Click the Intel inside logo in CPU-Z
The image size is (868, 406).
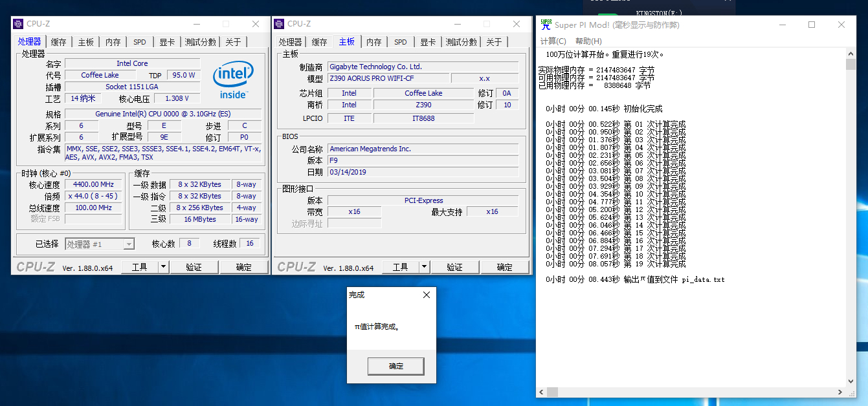pyautogui.click(x=233, y=81)
